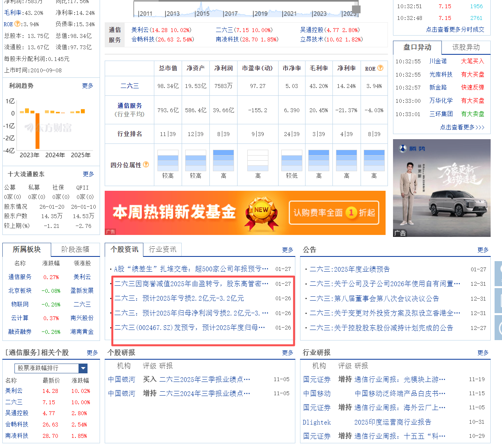Open 万华化学 in 盘口异动 list
The width and height of the screenshot is (502, 448).
point(441,101)
